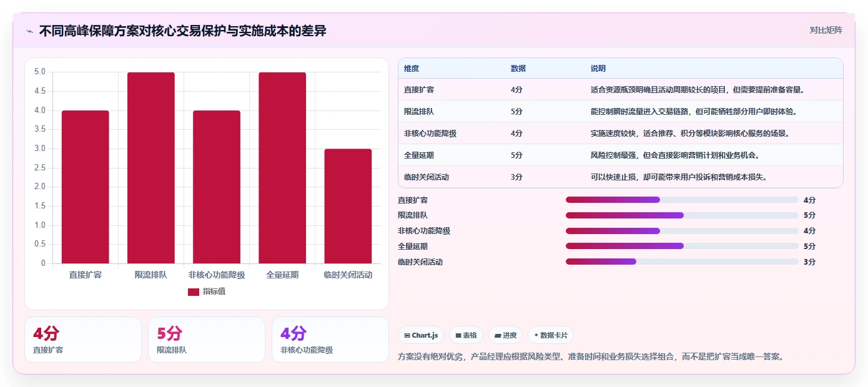Click the 非核心功能降级 progress bar

point(682,231)
